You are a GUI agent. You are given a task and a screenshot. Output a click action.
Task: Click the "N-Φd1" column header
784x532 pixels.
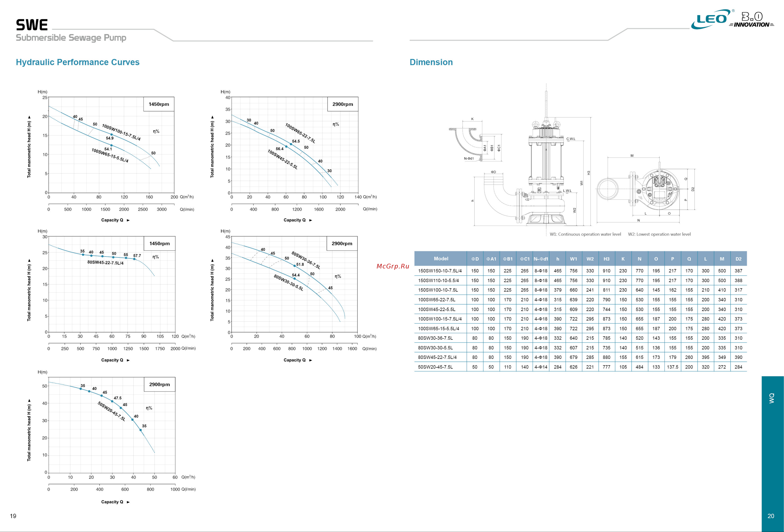point(541,259)
